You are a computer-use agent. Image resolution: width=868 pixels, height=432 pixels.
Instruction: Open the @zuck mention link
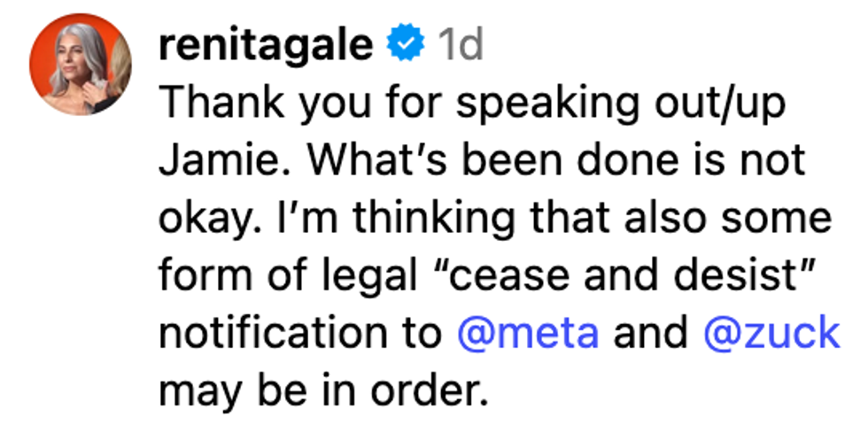771,333
